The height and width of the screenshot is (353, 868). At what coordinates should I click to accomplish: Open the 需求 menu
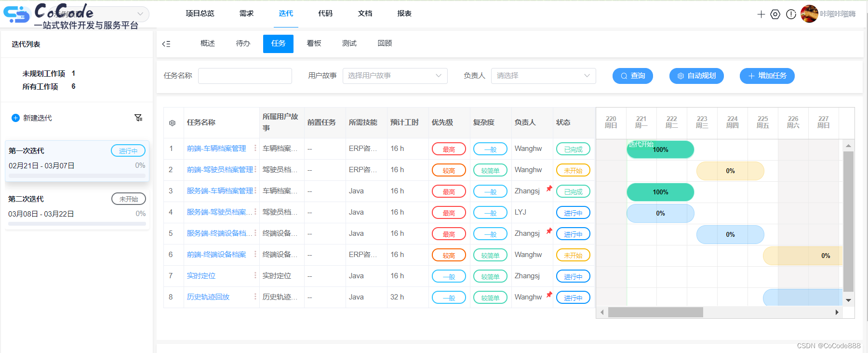[246, 14]
